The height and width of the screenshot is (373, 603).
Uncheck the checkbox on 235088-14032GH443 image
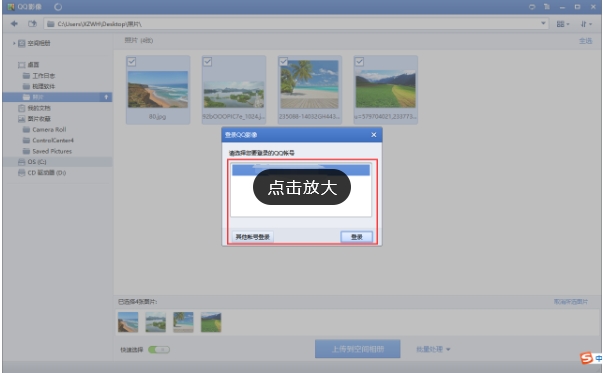pyautogui.click(x=283, y=62)
